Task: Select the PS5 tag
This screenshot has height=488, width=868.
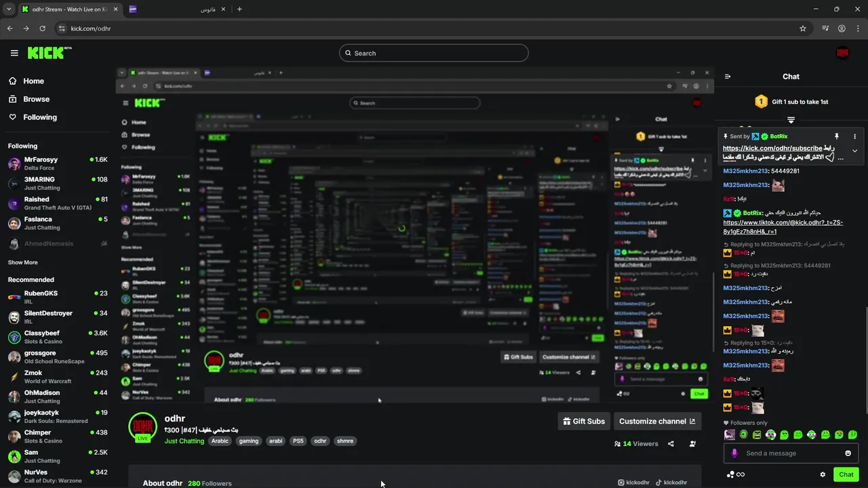Action: (298, 441)
